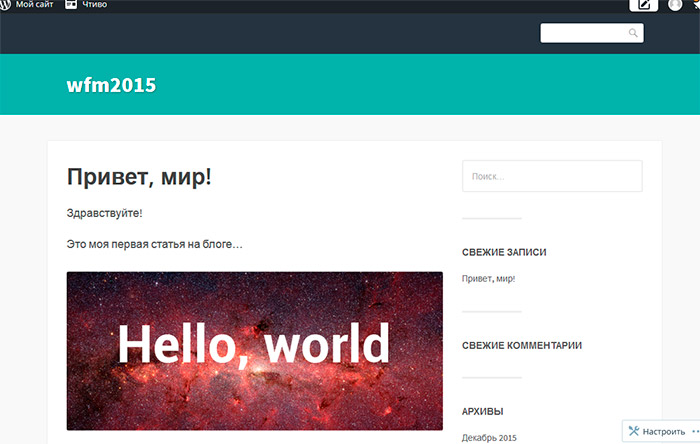This screenshot has width=700, height=444.
Task: Click the Hello, world galaxy image
Action: (254, 350)
